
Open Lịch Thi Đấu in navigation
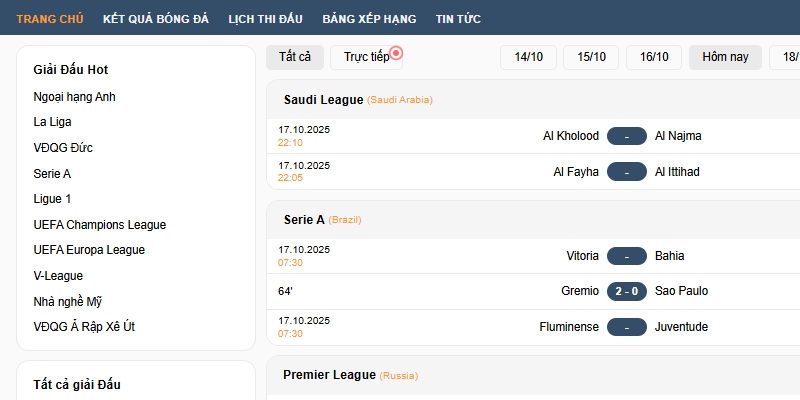tap(265, 19)
